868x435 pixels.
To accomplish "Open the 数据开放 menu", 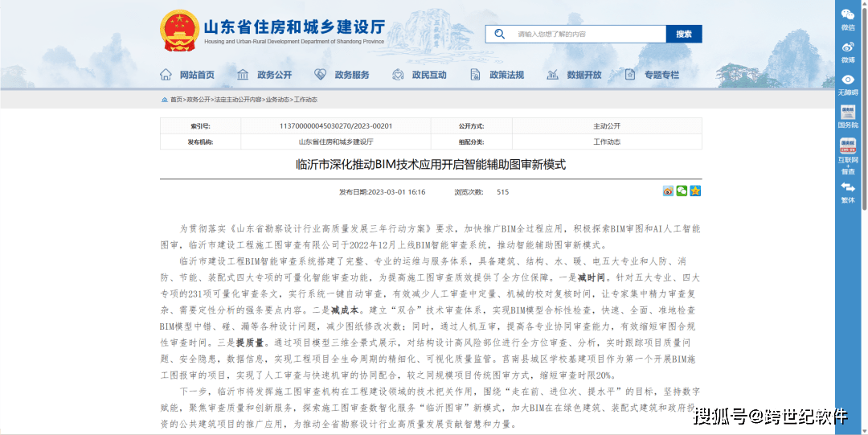I will [584, 75].
